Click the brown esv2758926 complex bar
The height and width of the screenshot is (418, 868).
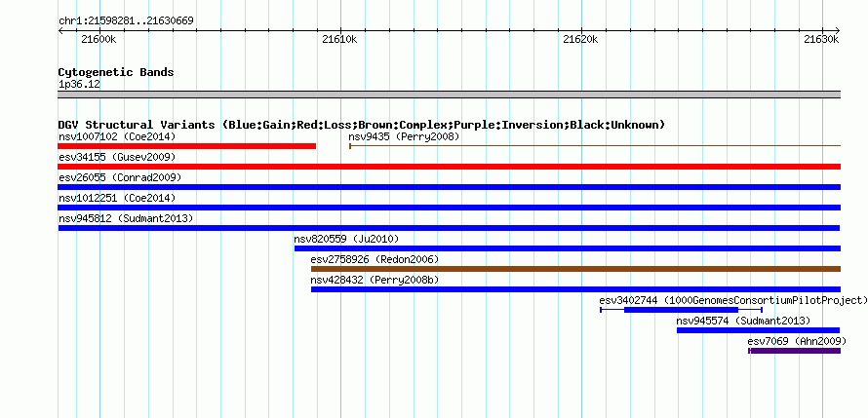pos(575,269)
